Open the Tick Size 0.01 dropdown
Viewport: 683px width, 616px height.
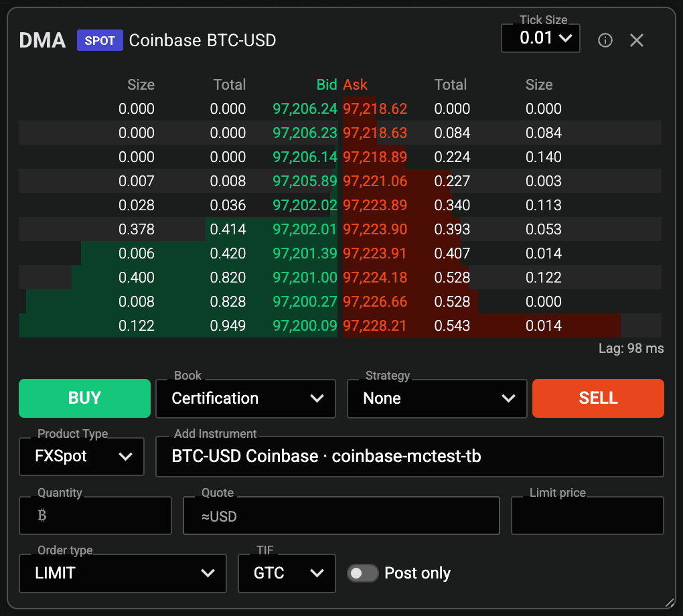pos(540,38)
